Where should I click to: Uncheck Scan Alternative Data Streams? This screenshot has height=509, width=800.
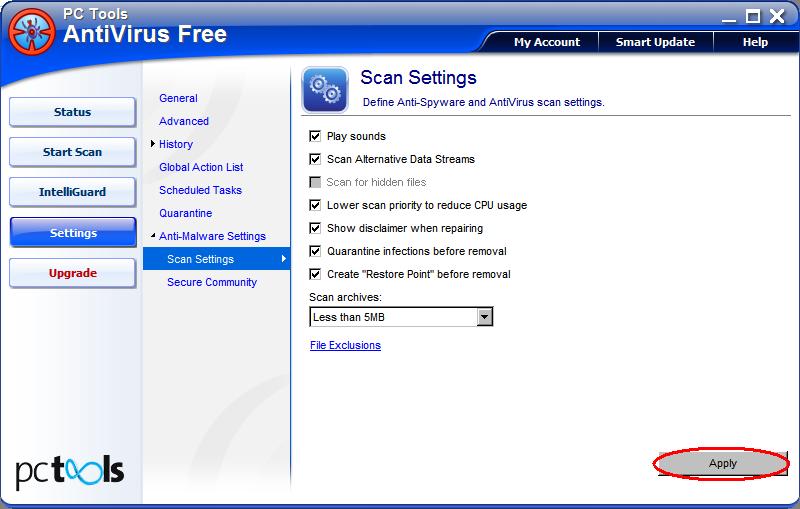(x=316, y=159)
